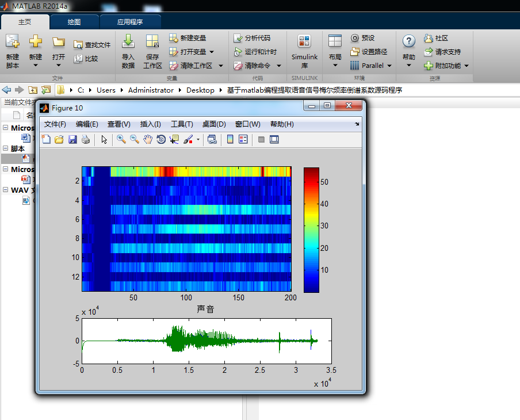This screenshot has width=520, height=420.
Task: Expand the Parallel dropdown
Action: (x=389, y=66)
